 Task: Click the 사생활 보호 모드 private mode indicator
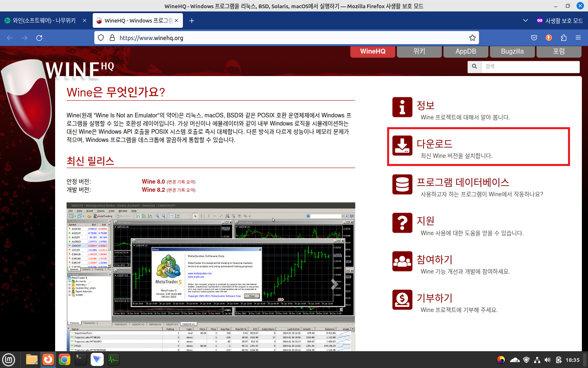click(x=560, y=20)
